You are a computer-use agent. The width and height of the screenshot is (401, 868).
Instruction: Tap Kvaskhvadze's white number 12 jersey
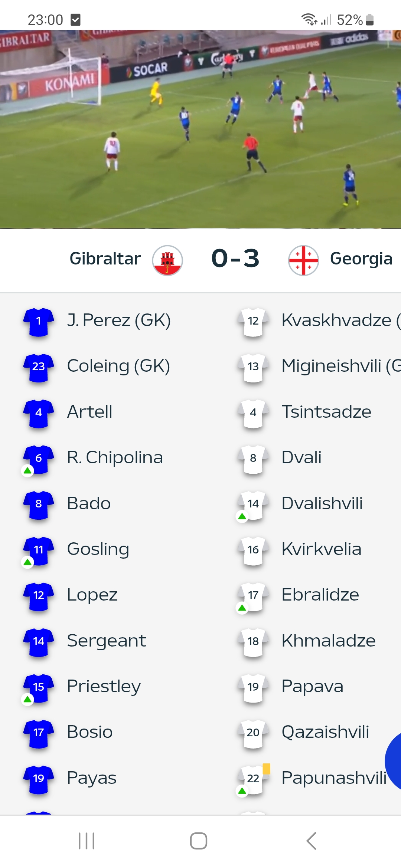click(253, 322)
